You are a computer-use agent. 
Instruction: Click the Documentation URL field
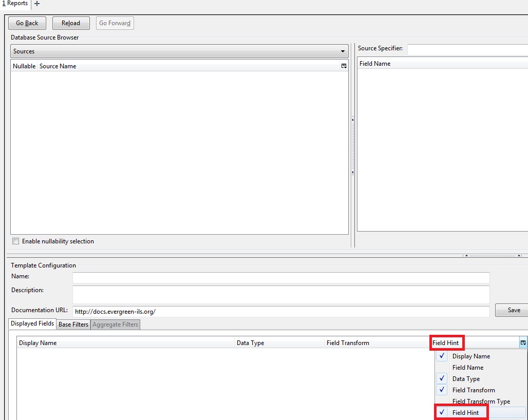[x=281, y=312]
